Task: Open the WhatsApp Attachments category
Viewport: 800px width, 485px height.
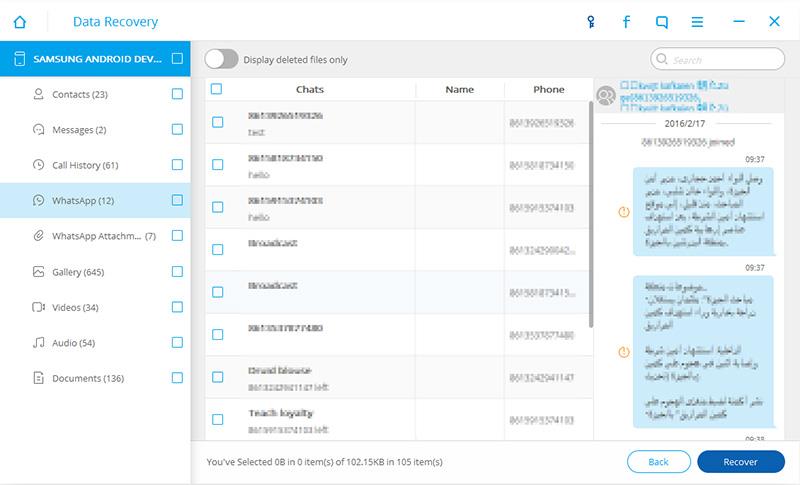Action: (98, 236)
